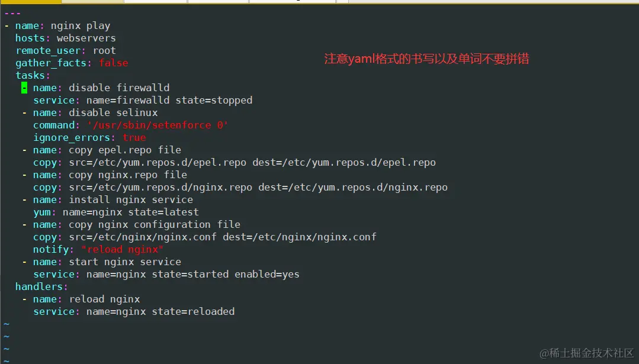Click the '/usr/sbin/setenforce 0' command string

pos(157,125)
